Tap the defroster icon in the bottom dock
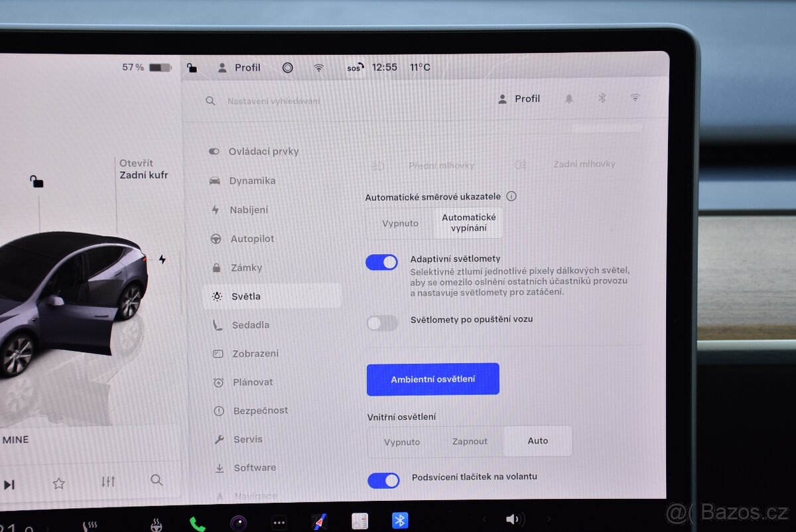Screen dimensions: 796x532 [x=157, y=523]
